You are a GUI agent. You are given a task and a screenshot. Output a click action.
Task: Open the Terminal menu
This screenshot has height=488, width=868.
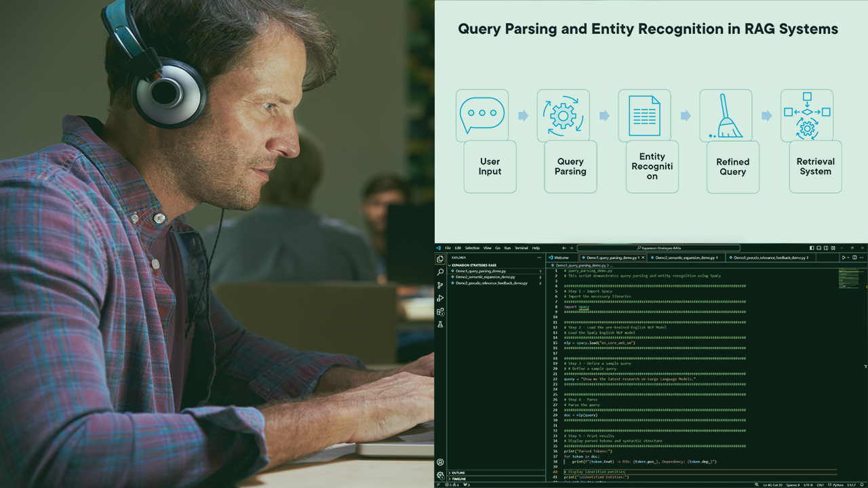pyautogui.click(x=521, y=248)
